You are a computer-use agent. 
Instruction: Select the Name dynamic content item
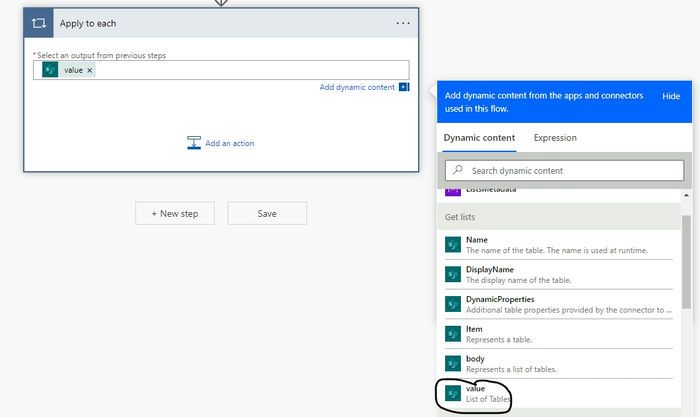(x=558, y=245)
